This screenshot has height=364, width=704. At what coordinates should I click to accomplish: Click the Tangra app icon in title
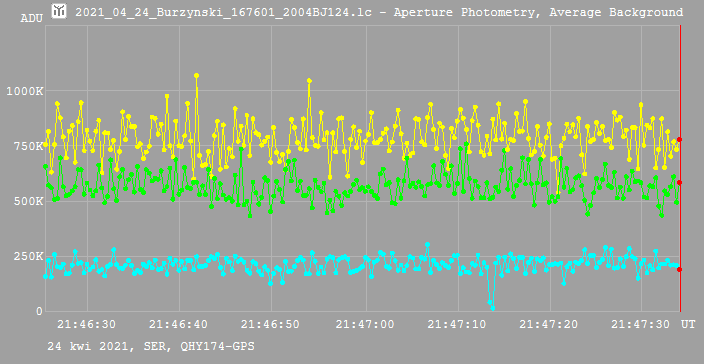coord(59,11)
